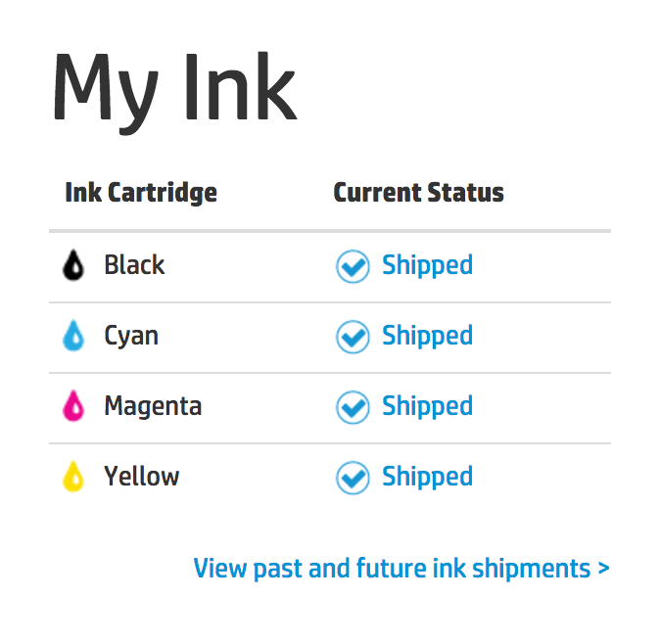Click the yellow ink droplet icon

(x=73, y=477)
